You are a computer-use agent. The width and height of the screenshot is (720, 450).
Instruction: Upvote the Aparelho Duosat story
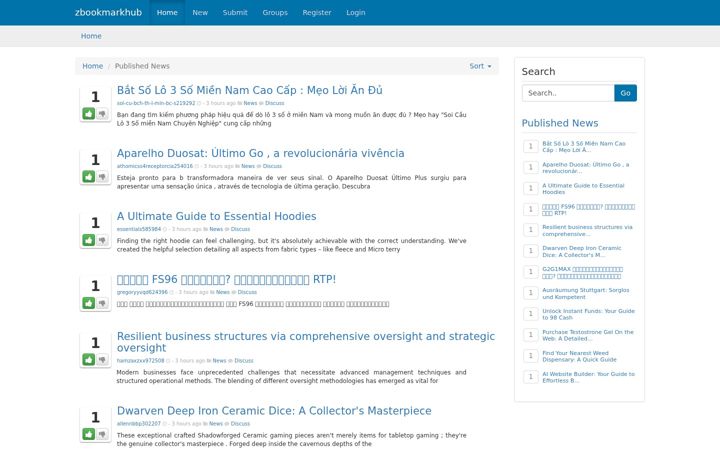point(89,176)
